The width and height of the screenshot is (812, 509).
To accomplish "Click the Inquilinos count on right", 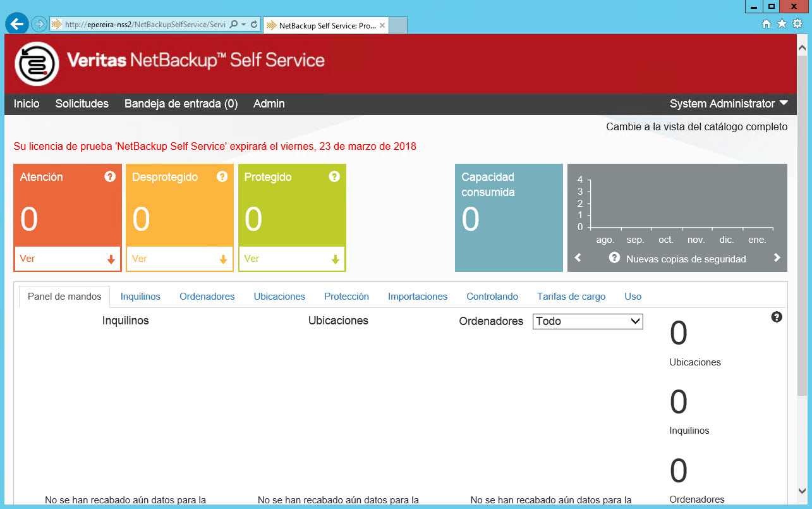I will pos(678,402).
